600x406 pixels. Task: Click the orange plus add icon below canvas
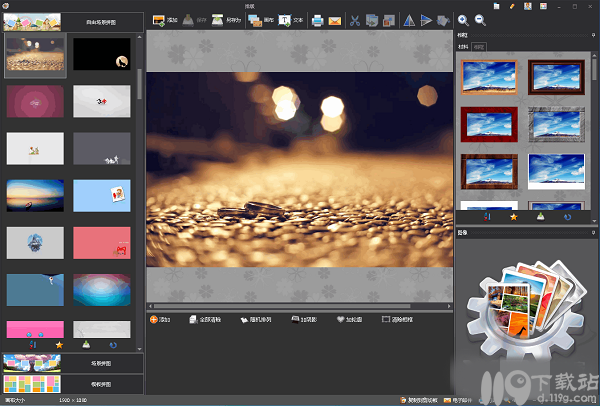pyautogui.click(x=154, y=320)
